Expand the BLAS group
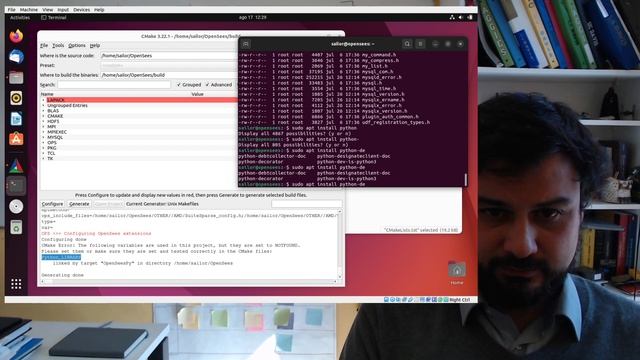 pos(43,111)
